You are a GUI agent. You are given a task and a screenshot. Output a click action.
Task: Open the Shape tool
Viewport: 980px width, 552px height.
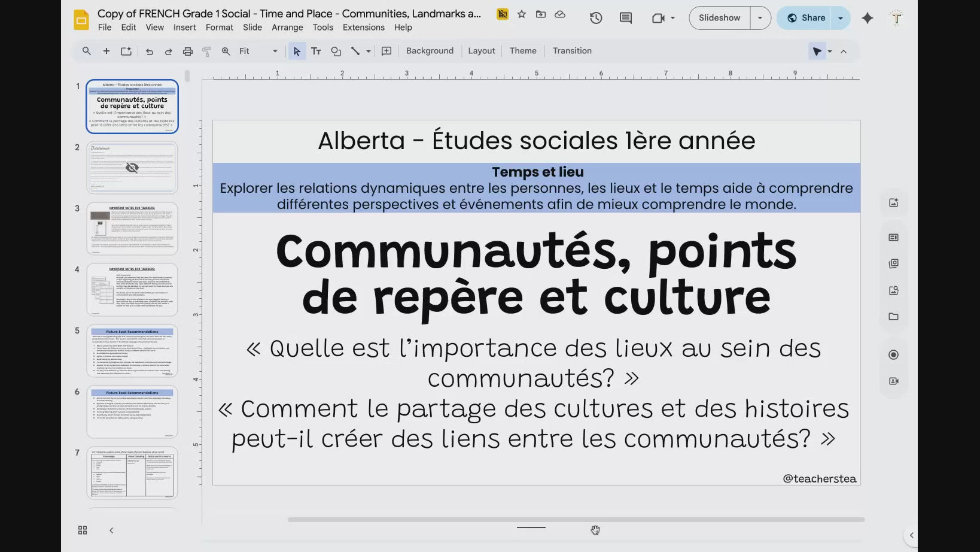coord(336,51)
